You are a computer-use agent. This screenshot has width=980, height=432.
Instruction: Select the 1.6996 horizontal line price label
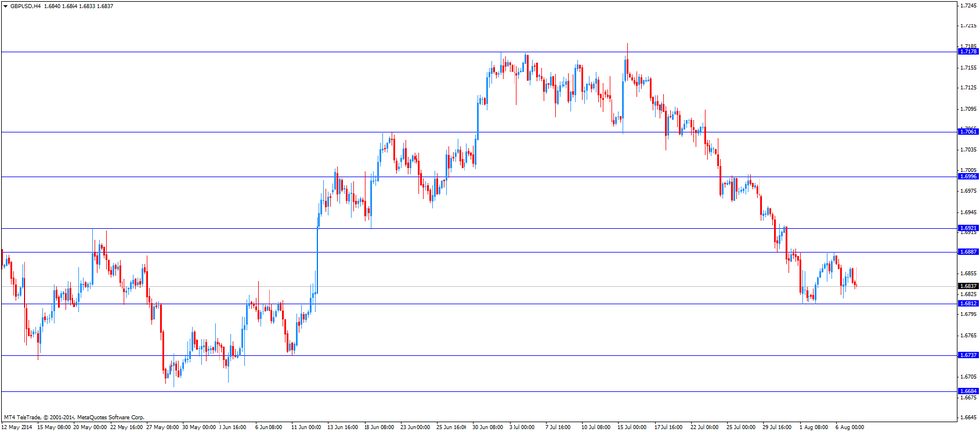[967, 177]
